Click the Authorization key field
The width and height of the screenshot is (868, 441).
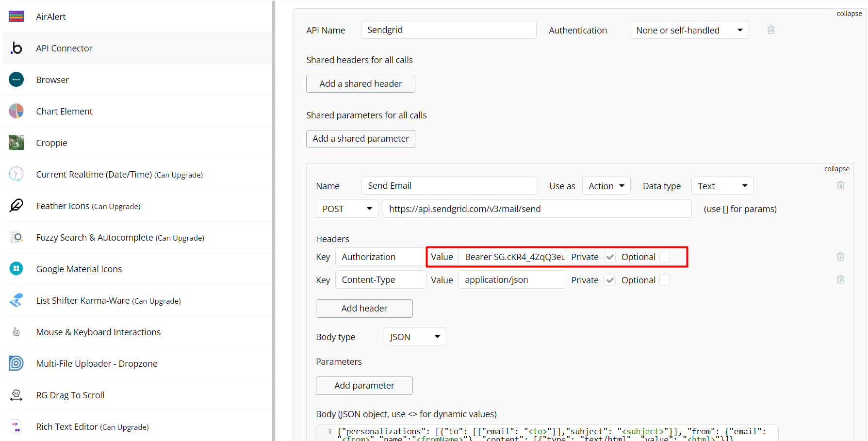coord(380,257)
